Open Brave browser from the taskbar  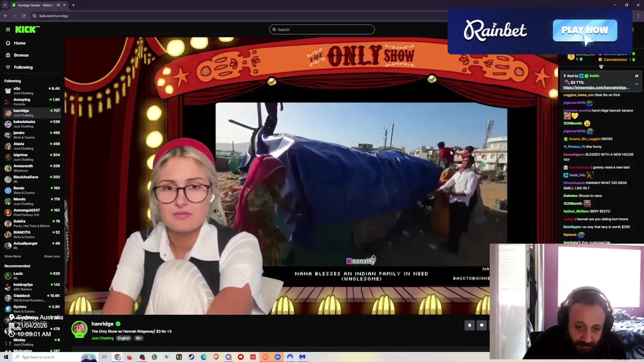[216, 357]
